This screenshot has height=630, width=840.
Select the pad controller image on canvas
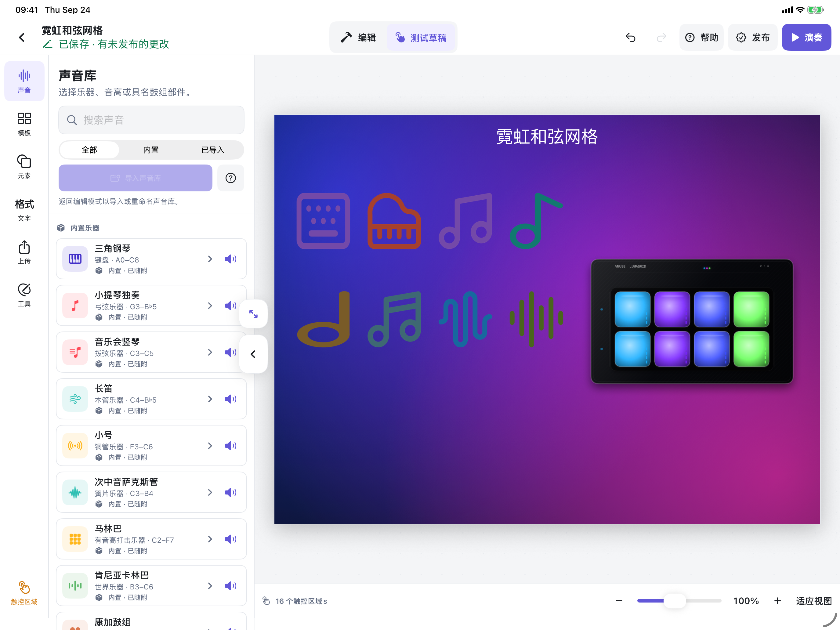point(692,321)
